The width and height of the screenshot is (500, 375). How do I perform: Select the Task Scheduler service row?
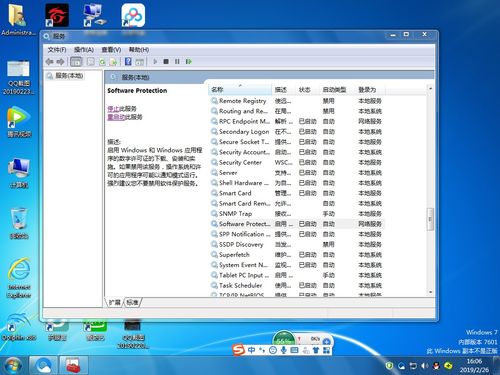coord(297,285)
